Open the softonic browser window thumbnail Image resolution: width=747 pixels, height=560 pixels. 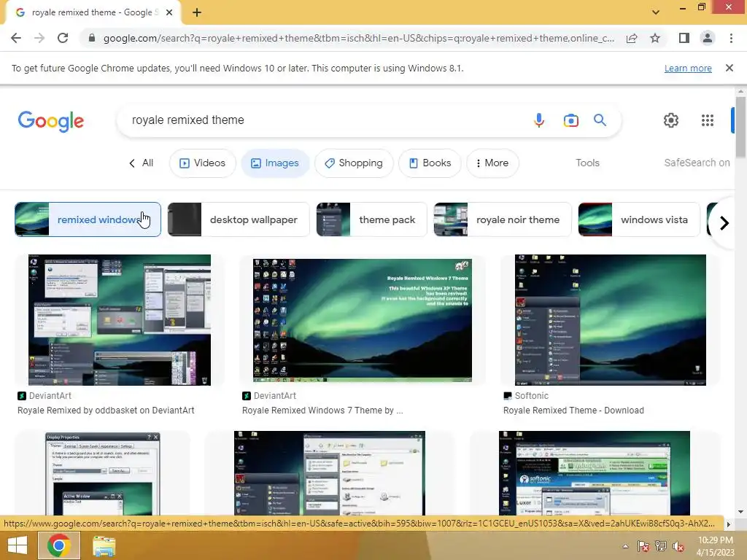click(594, 473)
